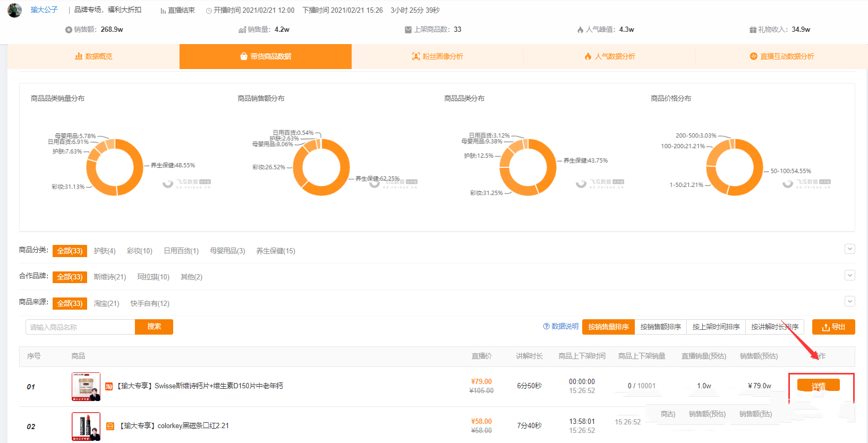868x443 pixels.
Task: Click the 彩妆:31.13% label in sales volume chart
Action: tap(68, 187)
